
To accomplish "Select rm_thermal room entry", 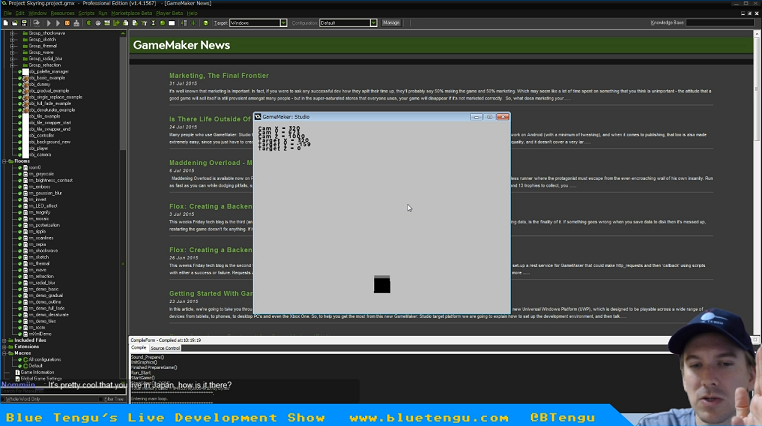I will pyautogui.click(x=39, y=263).
